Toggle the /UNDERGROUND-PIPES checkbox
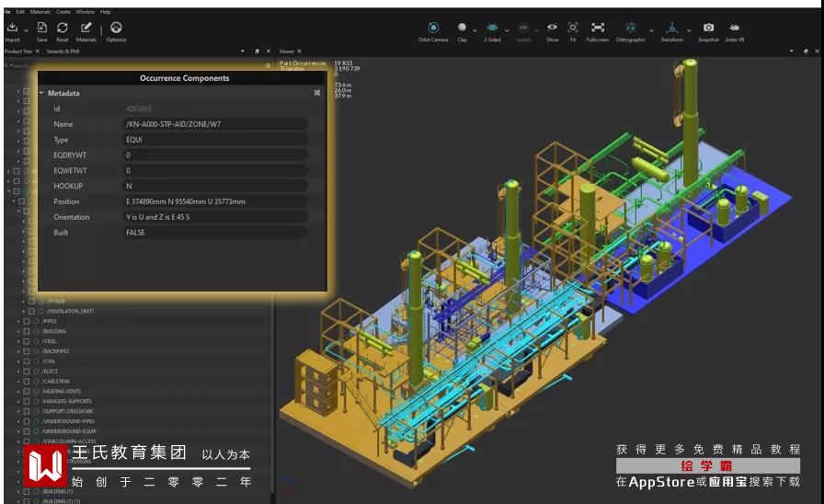Viewport: 824px width, 504px height. point(27,421)
